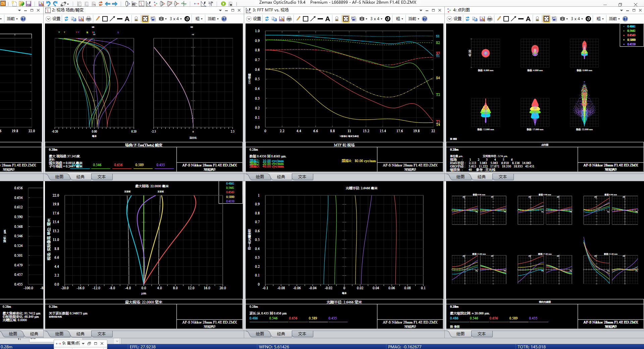Expand 设置 settings in Field Curvature window
Viewport: 644px width, 349px height.
pyautogui.click(x=53, y=19)
